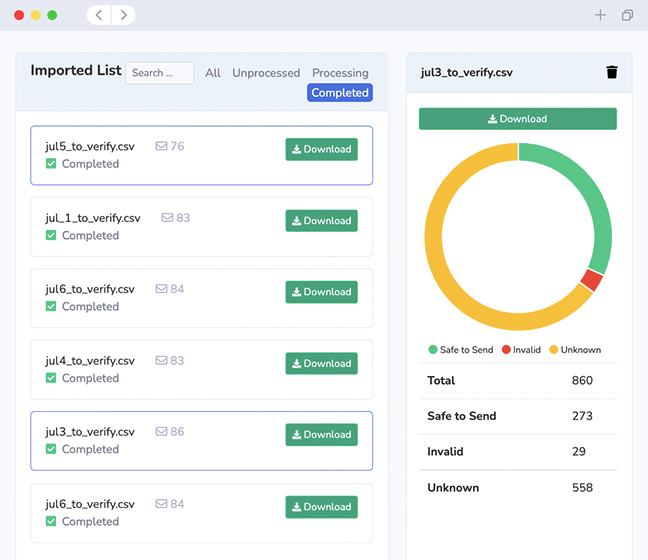Open the Processing filter tab

[x=340, y=73]
